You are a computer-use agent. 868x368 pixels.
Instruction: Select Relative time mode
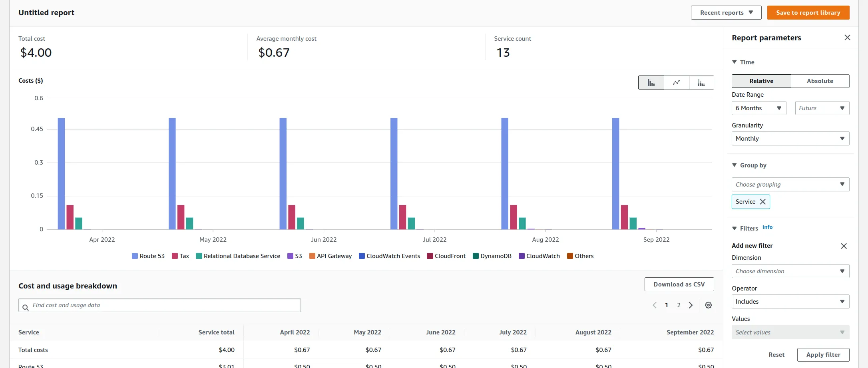coord(761,81)
